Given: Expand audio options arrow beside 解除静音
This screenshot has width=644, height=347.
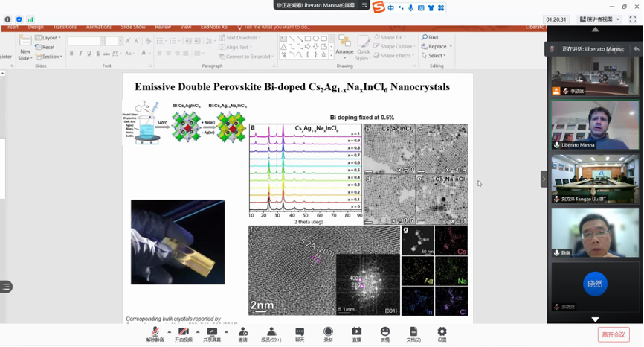Looking at the screenshot, I should (x=170, y=331).
